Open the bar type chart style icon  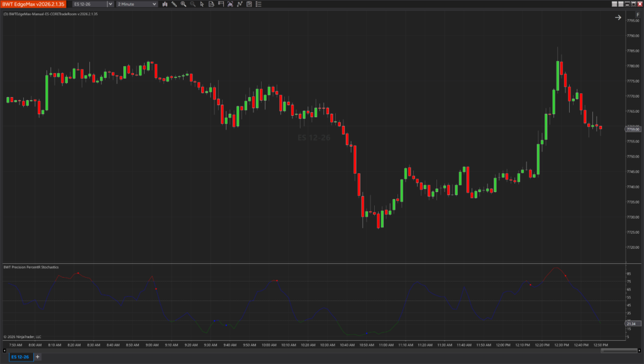pyautogui.click(x=165, y=4)
